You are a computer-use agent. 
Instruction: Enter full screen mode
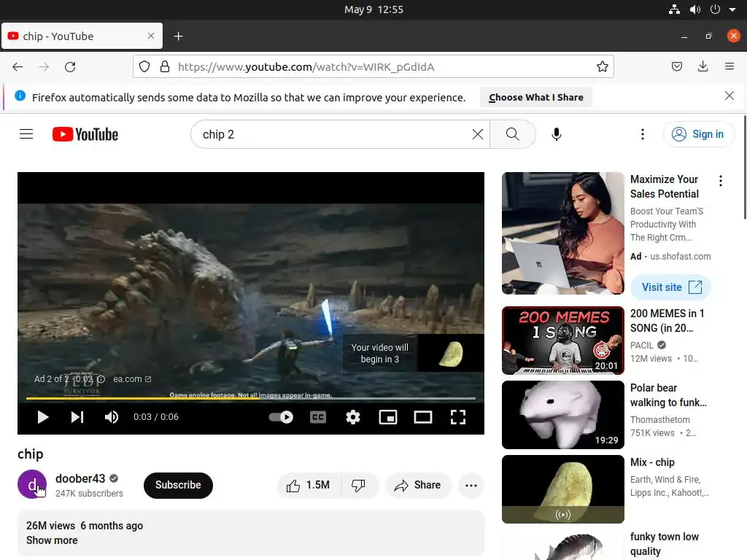[458, 417]
